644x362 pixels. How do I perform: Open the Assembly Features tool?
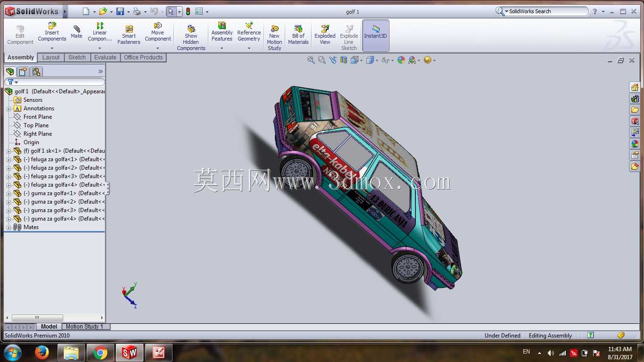click(222, 32)
